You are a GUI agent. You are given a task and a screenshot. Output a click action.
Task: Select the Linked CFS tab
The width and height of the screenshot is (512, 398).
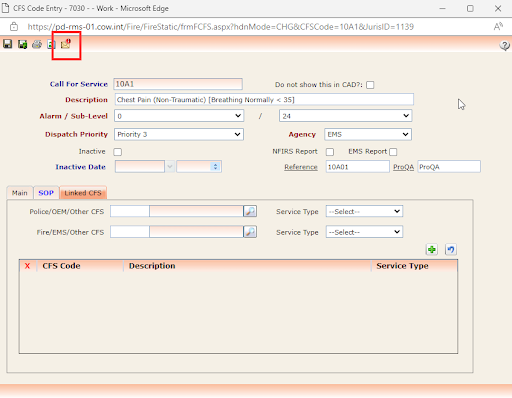tap(83, 193)
